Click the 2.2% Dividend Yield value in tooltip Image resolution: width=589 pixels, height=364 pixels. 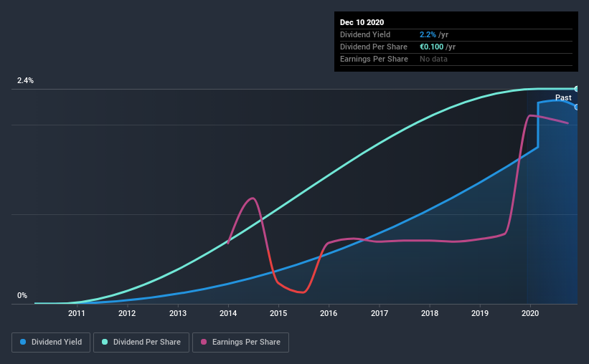(x=428, y=34)
